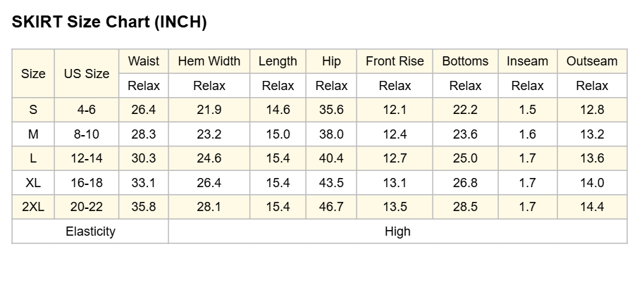Select the Inseam header cell
The image size is (644, 299).
(527, 61)
